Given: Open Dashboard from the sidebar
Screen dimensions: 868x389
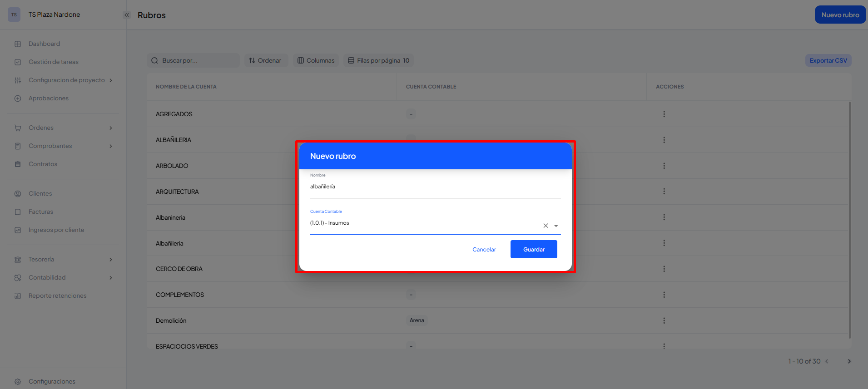Looking at the screenshot, I should (44, 44).
